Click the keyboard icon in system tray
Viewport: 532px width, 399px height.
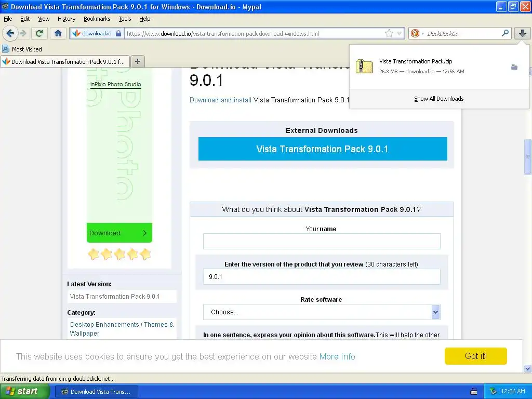[x=474, y=392]
